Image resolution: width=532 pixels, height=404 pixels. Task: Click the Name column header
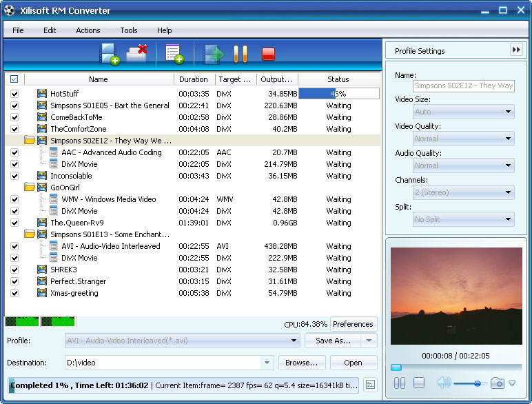[x=99, y=79]
